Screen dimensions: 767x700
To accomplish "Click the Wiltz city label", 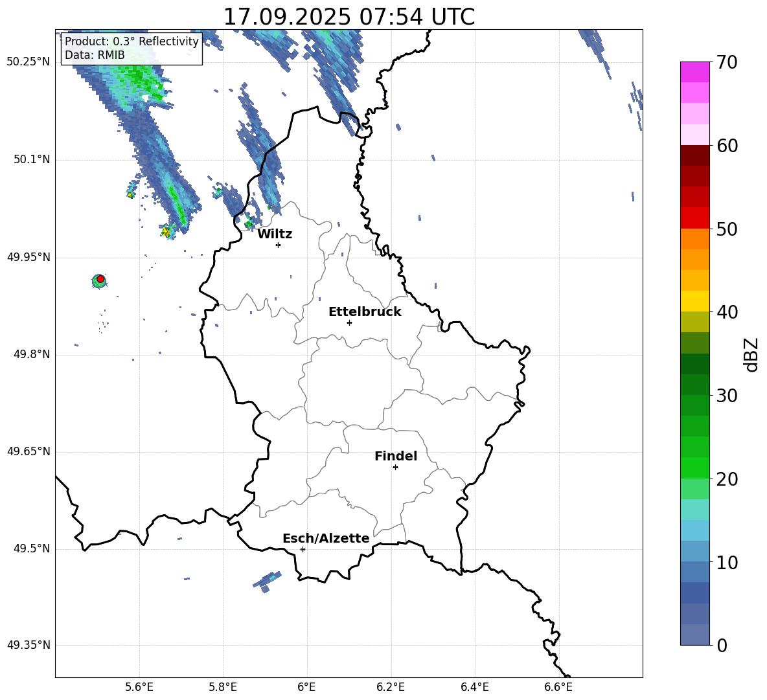I will (275, 234).
